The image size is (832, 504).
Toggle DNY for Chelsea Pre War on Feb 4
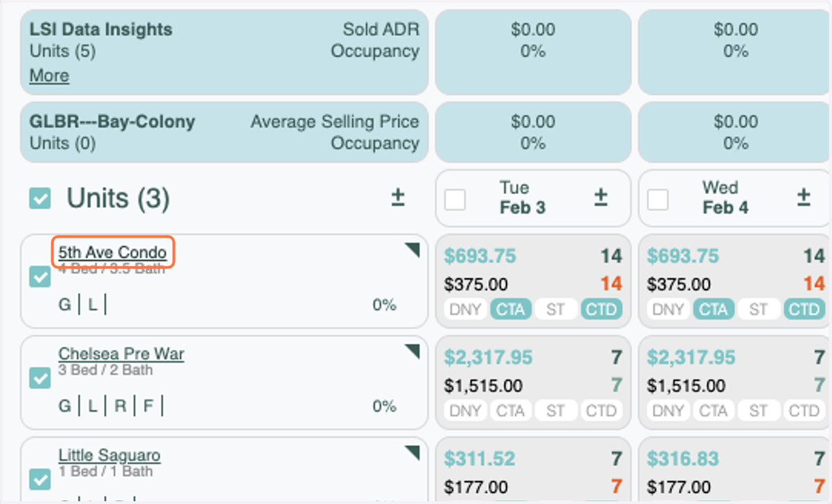click(x=668, y=410)
